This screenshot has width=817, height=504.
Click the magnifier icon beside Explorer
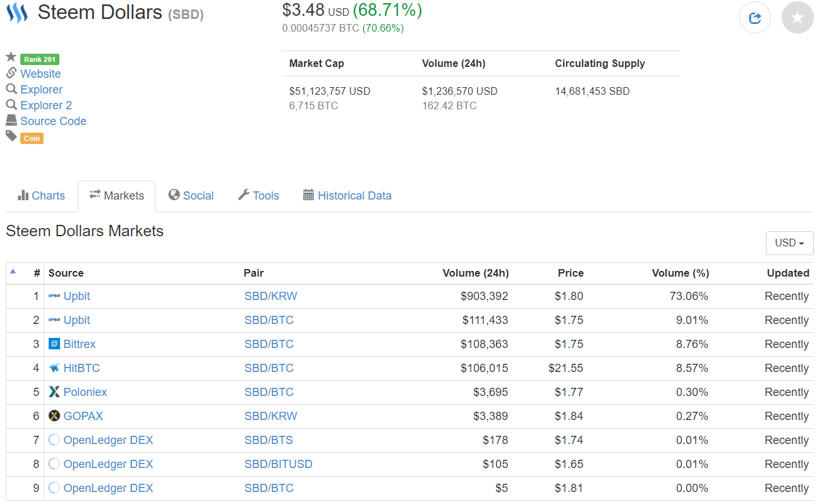11,89
